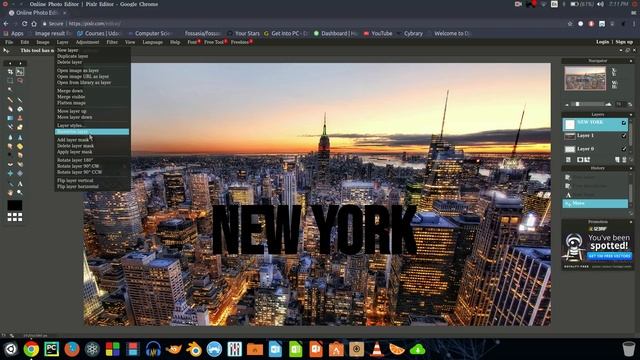Image resolution: width=640 pixels, height=360 pixels.
Task: Open the View menu
Action: [130, 42]
